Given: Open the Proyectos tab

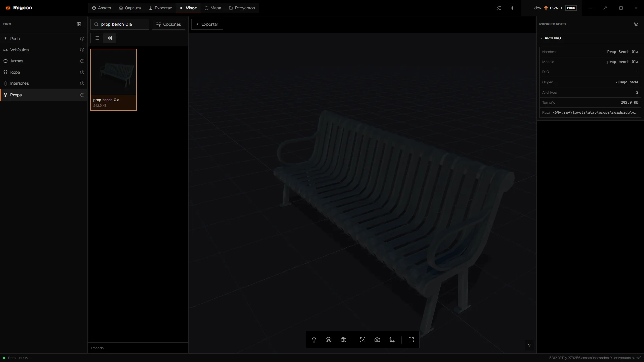Looking at the screenshot, I should (242, 8).
